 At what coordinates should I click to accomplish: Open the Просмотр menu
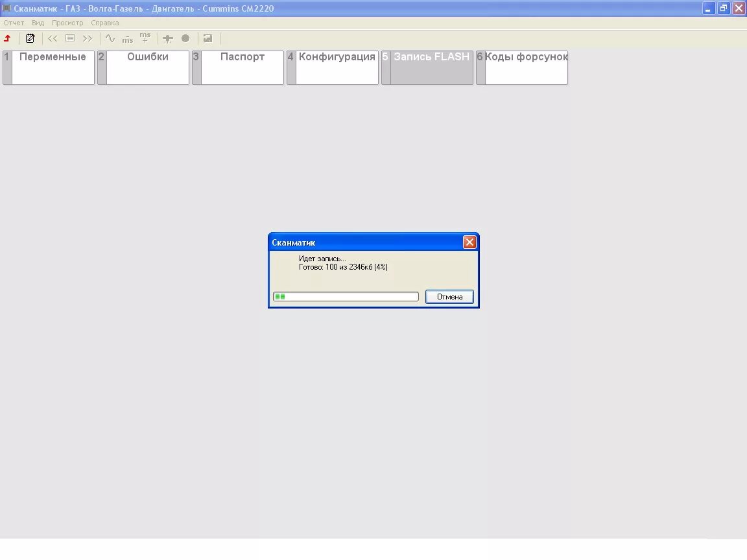(x=67, y=23)
